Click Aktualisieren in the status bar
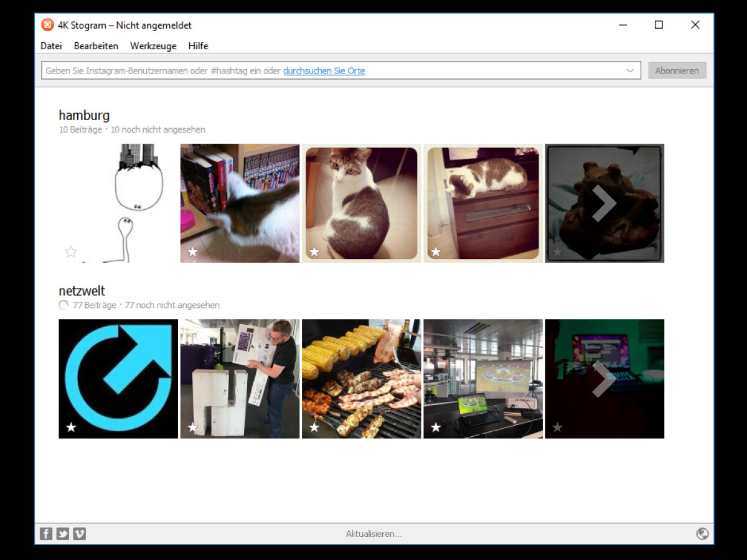This screenshot has height=560, width=747. click(374, 533)
